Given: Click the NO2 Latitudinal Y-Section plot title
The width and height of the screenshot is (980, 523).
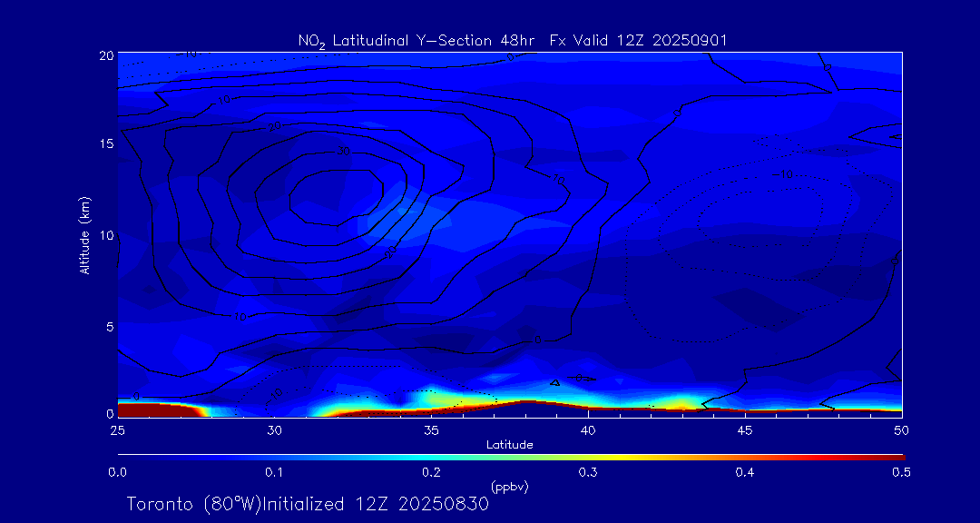Looking at the screenshot, I should (x=513, y=41).
